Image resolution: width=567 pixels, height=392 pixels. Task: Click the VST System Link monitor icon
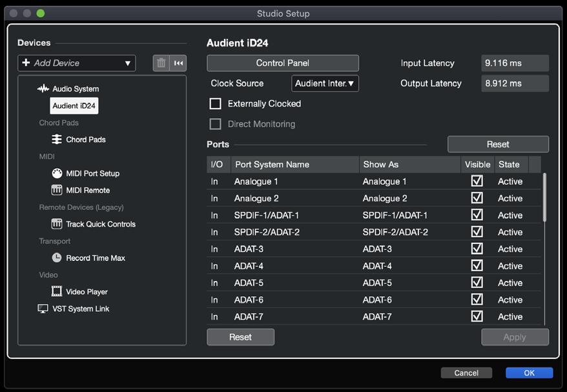coord(43,309)
